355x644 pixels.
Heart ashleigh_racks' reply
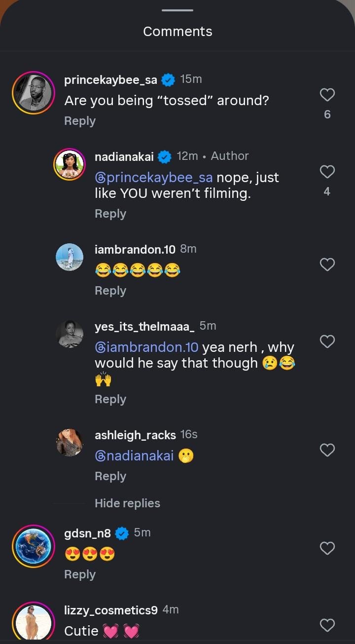327,450
